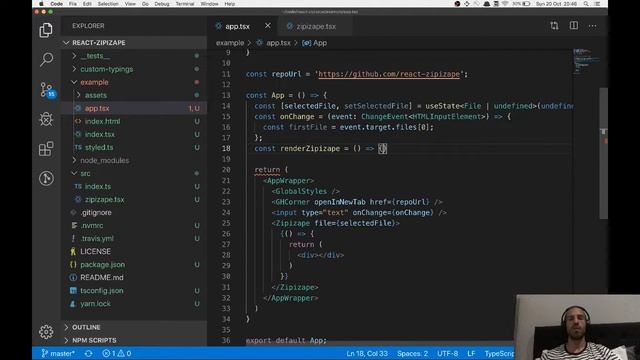Open the Selection menu

(x=108, y=4)
